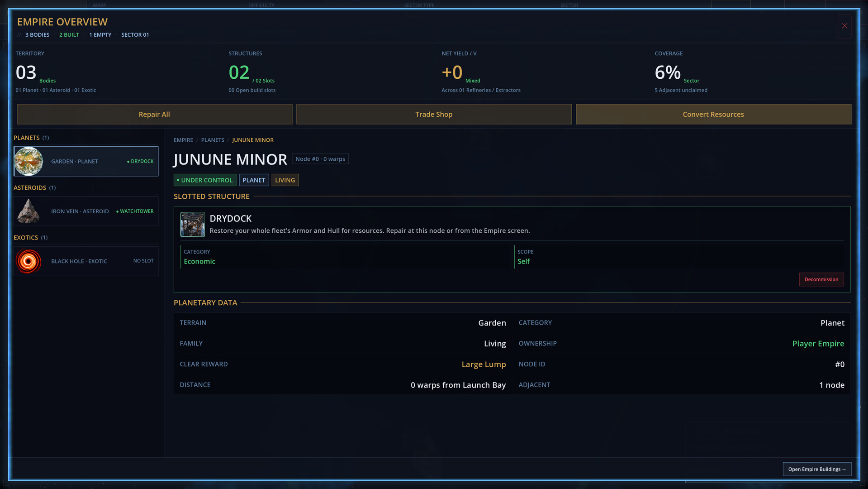Select the Garden · Planet row
This screenshot has height=489, width=868.
click(86, 161)
